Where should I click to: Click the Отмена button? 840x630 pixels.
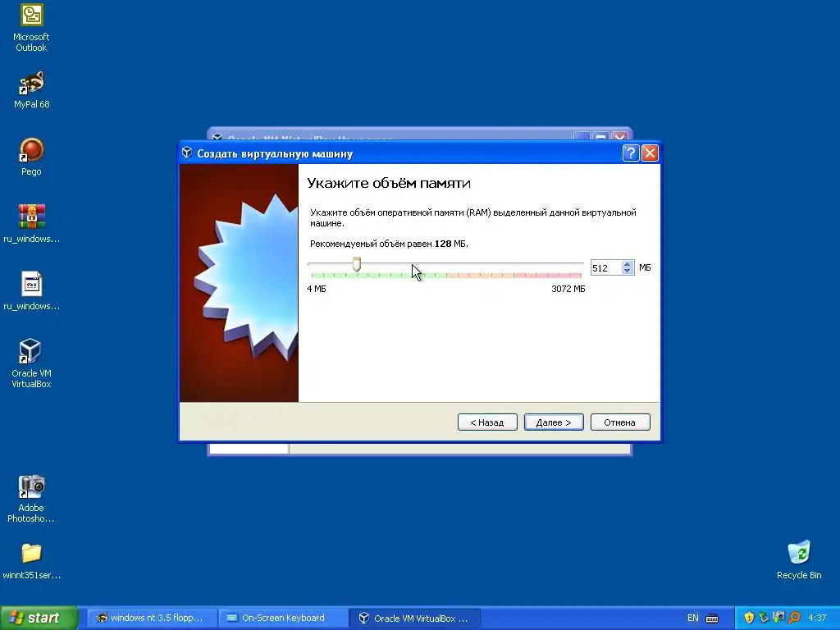coord(620,422)
